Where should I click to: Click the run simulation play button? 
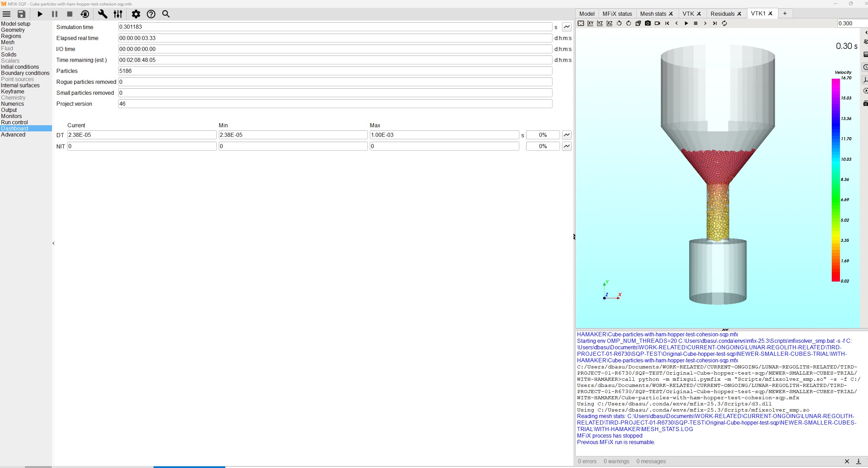click(40, 14)
